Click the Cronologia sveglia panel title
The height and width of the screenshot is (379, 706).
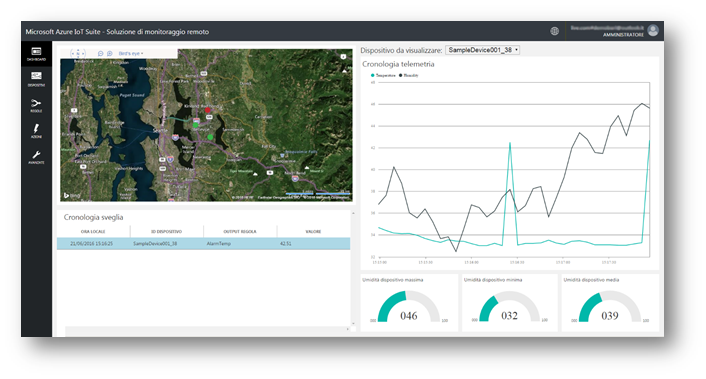click(93, 217)
